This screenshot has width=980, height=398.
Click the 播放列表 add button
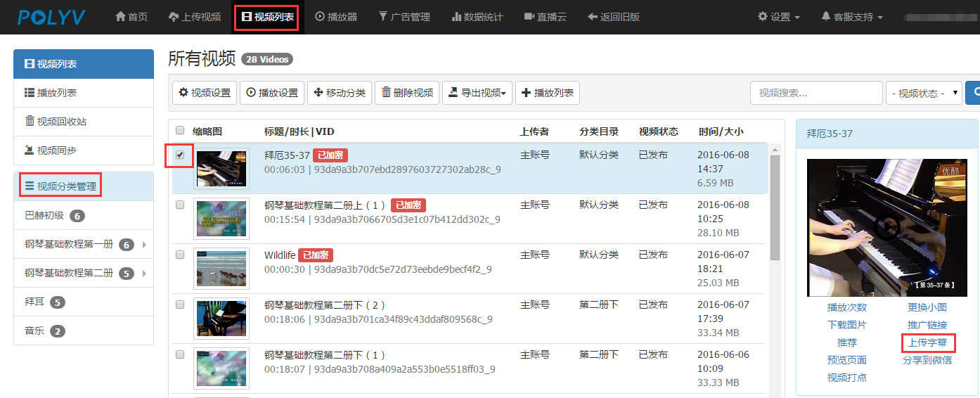tap(548, 93)
